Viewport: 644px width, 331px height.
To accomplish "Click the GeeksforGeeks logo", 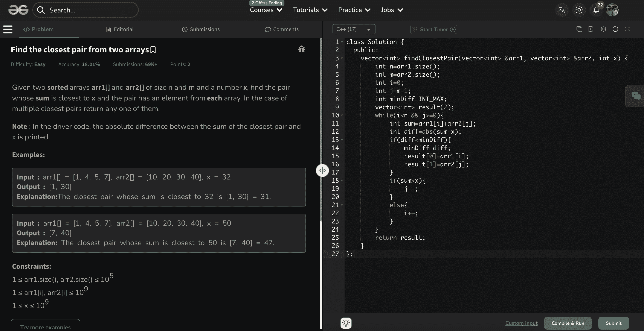I will tap(18, 10).
